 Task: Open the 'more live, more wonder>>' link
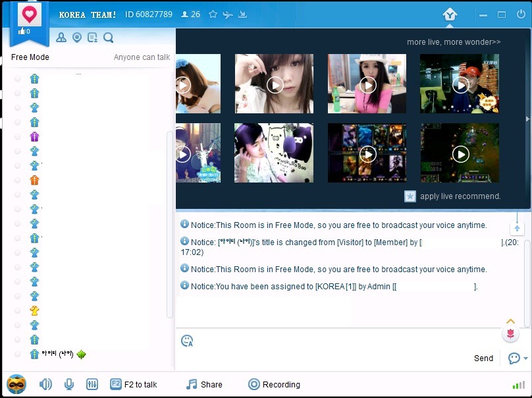[454, 42]
